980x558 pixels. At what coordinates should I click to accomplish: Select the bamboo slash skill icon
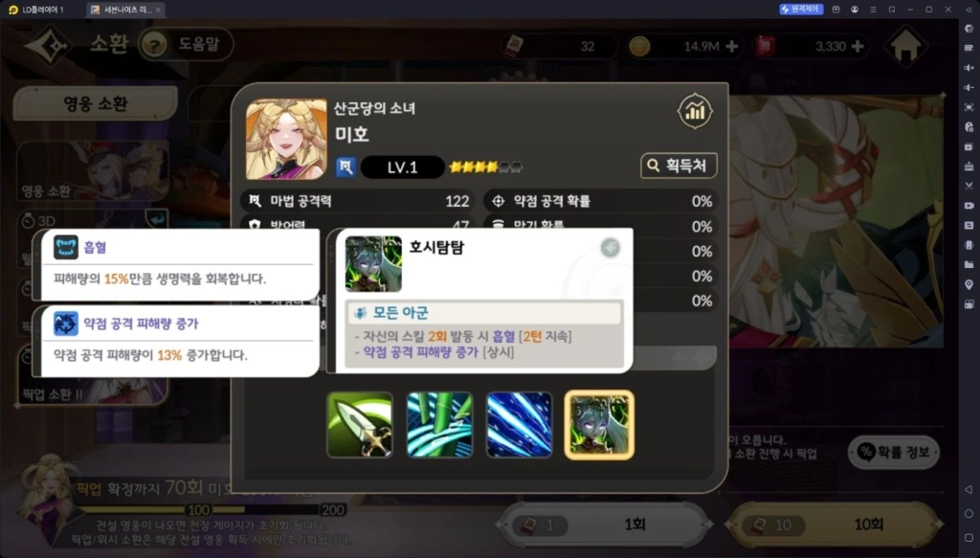tap(439, 425)
